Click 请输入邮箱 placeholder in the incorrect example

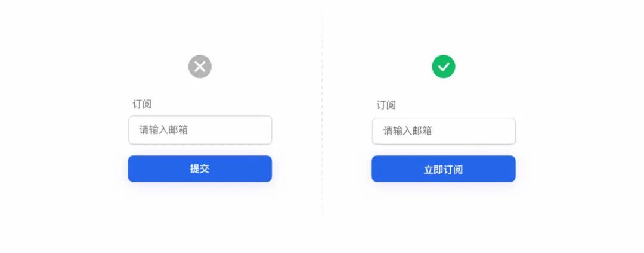click(163, 130)
